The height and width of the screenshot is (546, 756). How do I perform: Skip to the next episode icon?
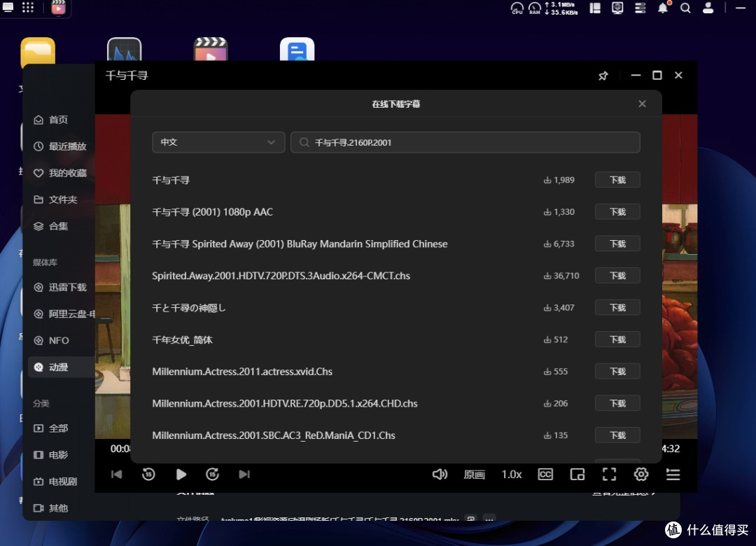tap(244, 475)
